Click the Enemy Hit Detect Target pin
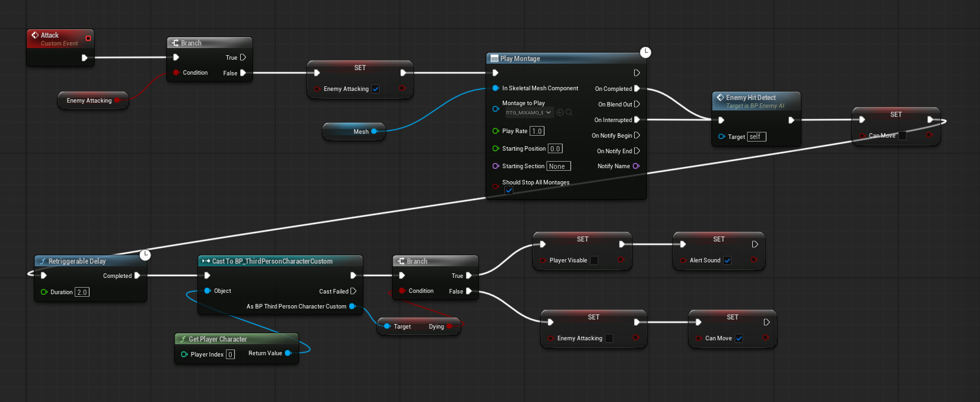980x402 pixels. click(722, 137)
